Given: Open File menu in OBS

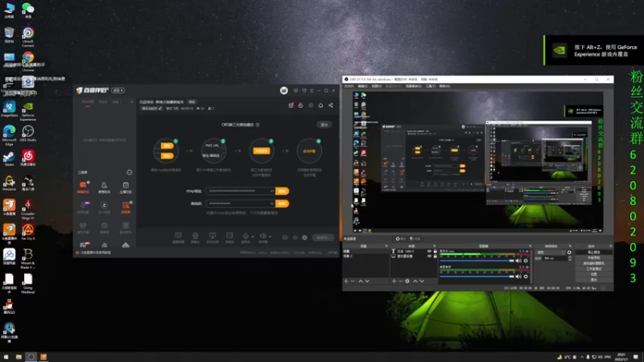Looking at the screenshot, I should [x=349, y=86].
